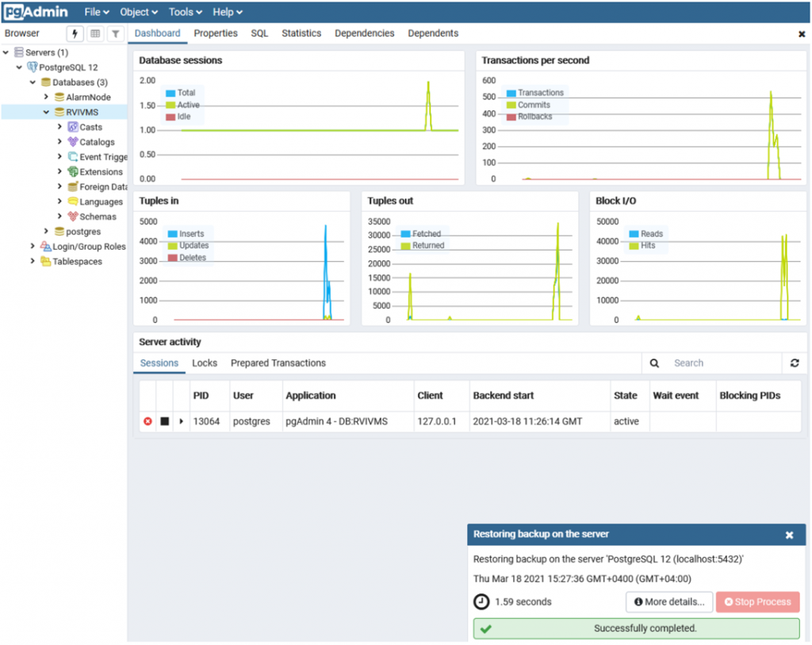Viewport: 812px width, 645px height.
Task: Open the File menu
Action: click(97, 12)
